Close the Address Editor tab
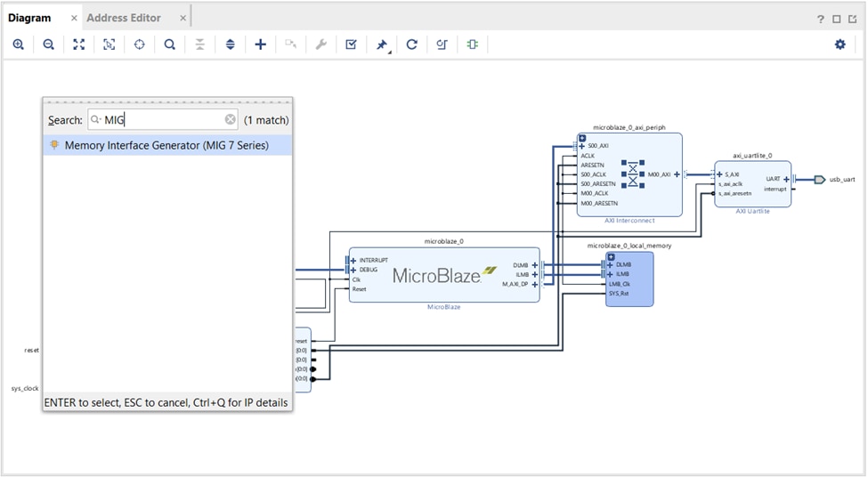This screenshot has width=868, height=477. click(x=183, y=19)
